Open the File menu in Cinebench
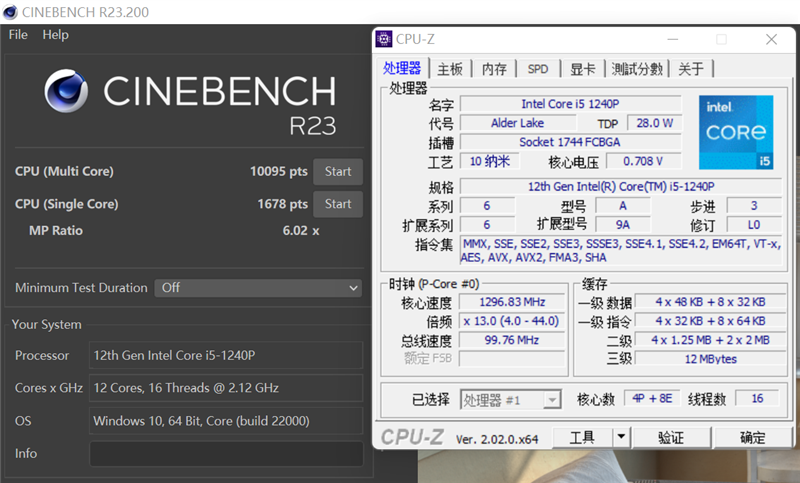This screenshot has height=483, width=800. click(18, 35)
